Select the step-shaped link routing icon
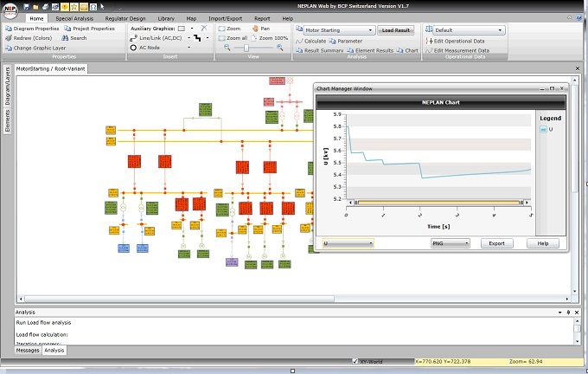Screen dimensions: 588x374 click(197, 38)
